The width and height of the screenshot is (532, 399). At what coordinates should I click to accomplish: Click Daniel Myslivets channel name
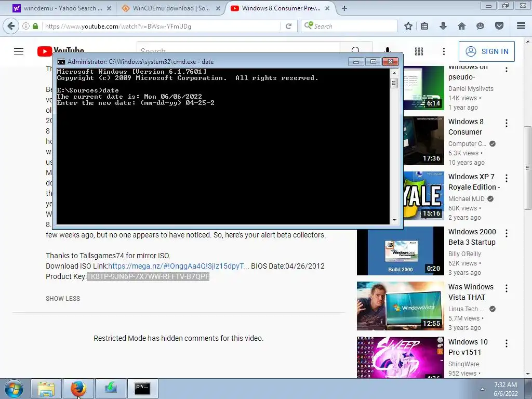pos(471,88)
